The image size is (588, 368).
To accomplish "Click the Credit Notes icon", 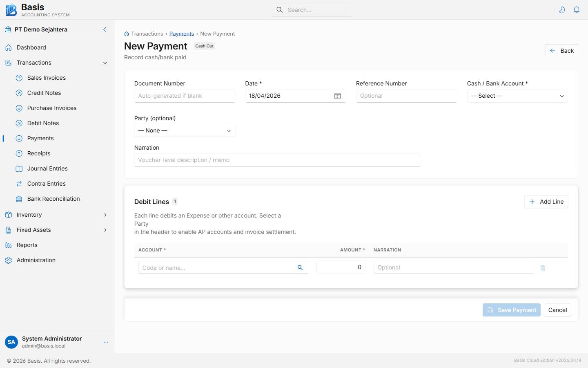I will click(x=19, y=93).
